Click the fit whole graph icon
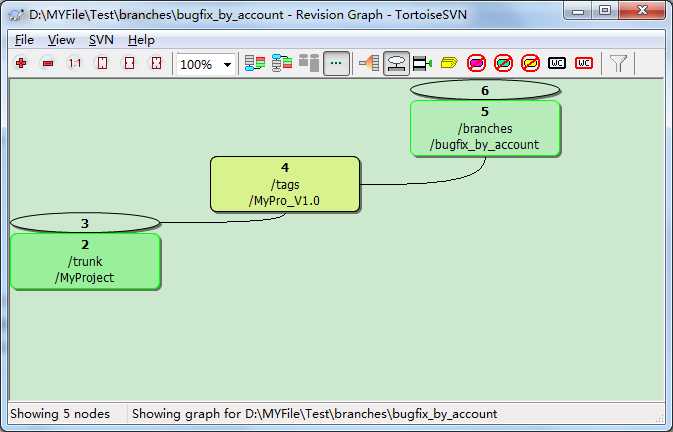 coord(156,63)
